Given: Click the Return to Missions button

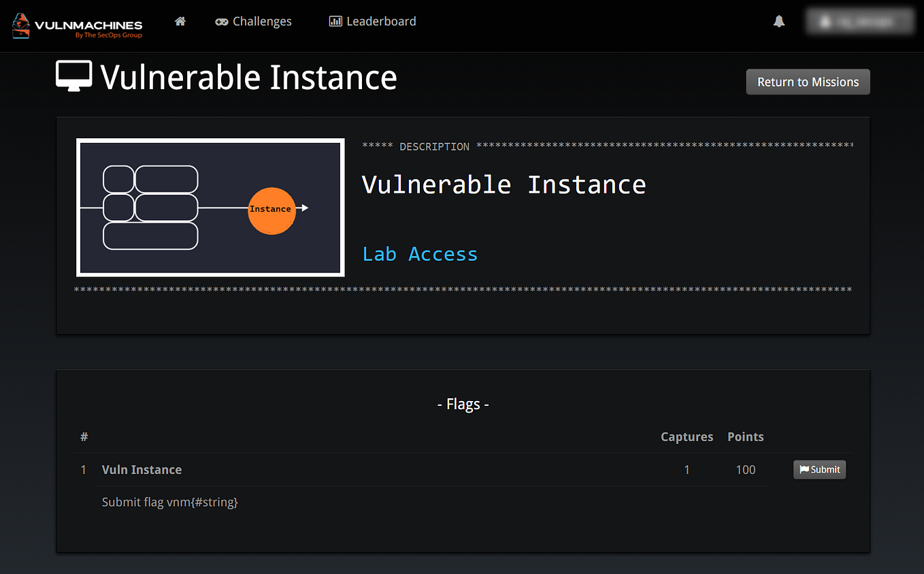Looking at the screenshot, I should tap(808, 81).
